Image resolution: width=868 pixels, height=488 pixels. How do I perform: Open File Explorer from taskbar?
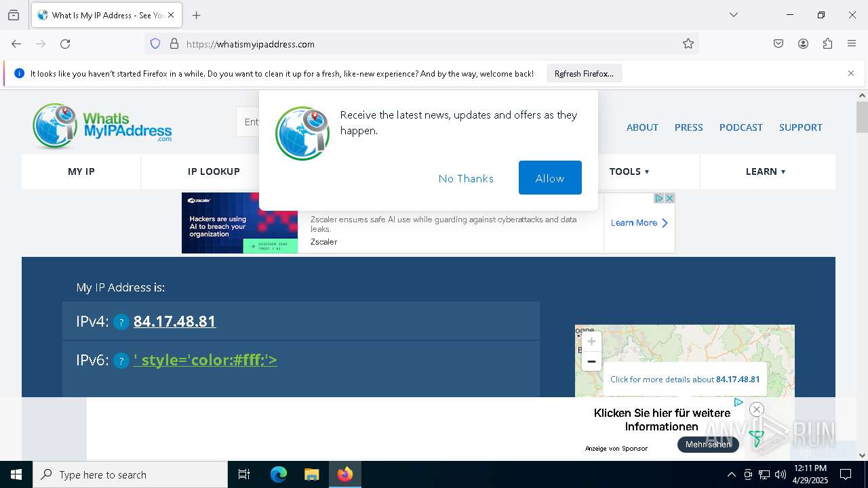[x=311, y=474]
